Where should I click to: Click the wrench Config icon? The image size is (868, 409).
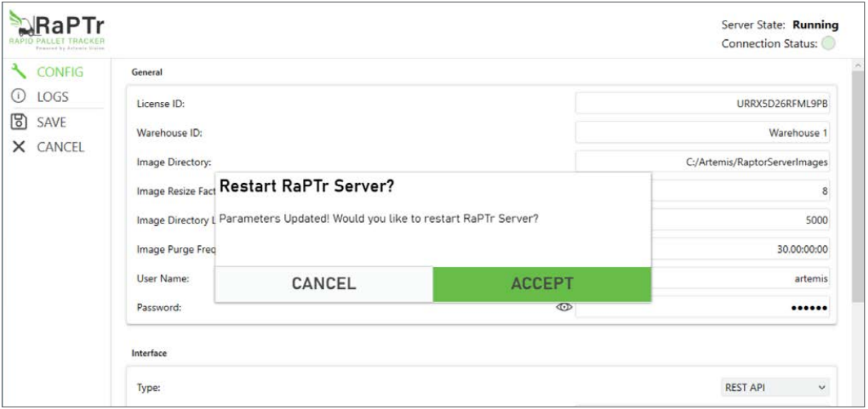click(x=19, y=72)
